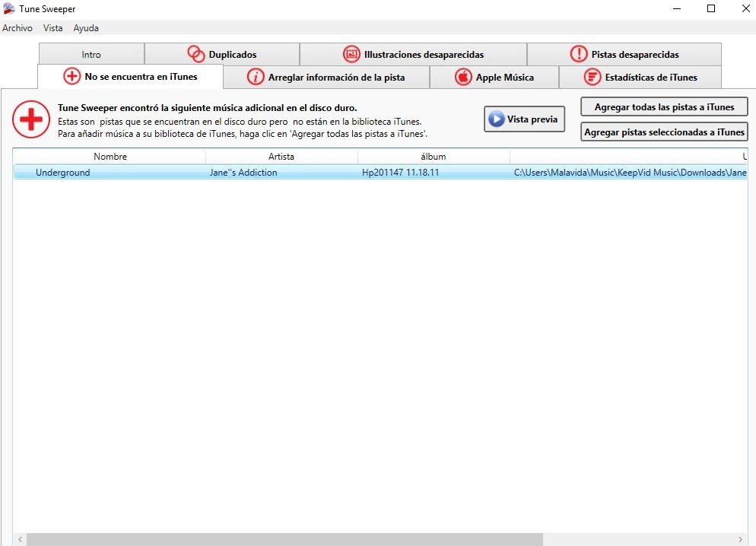The image size is (756, 546).
Task: Sort list by Nombre column header
Action: click(110, 156)
